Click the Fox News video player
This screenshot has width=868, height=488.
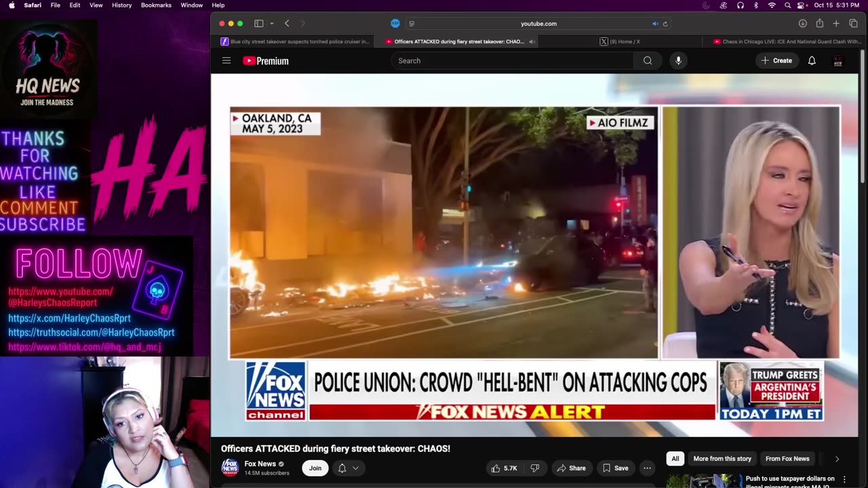(534, 255)
